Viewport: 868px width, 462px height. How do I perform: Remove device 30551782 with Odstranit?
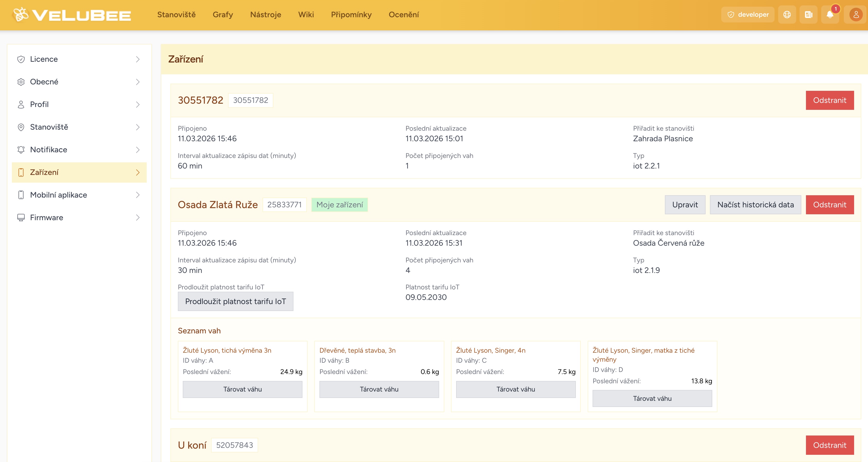830,100
